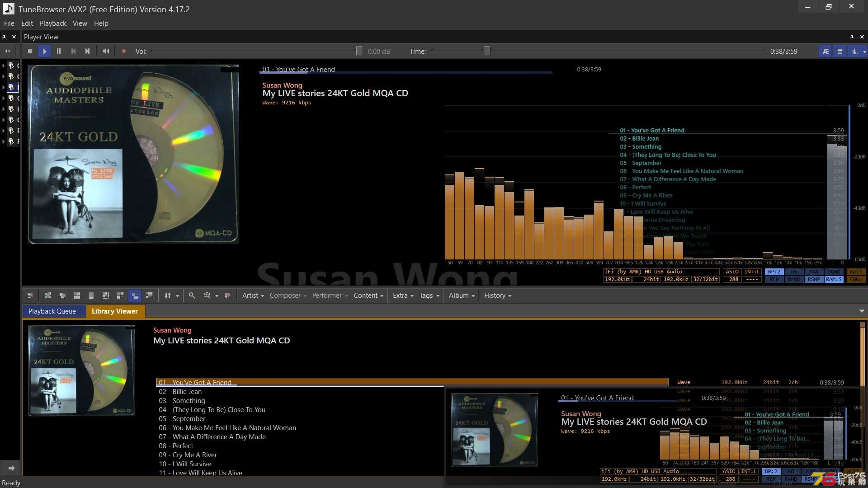Toggle the text display icon in the player bar
This screenshot has width=868, height=488.
click(826, 52)
